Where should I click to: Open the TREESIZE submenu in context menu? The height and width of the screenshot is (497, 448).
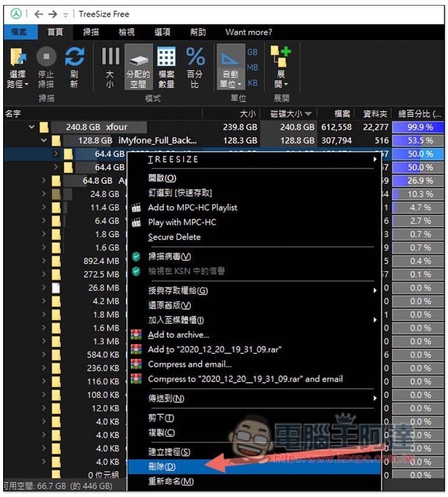click(x=254, y=159)
